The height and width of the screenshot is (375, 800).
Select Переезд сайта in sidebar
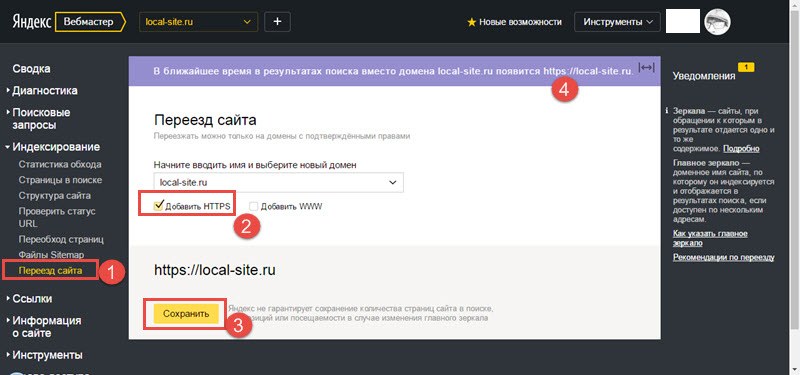50,270
